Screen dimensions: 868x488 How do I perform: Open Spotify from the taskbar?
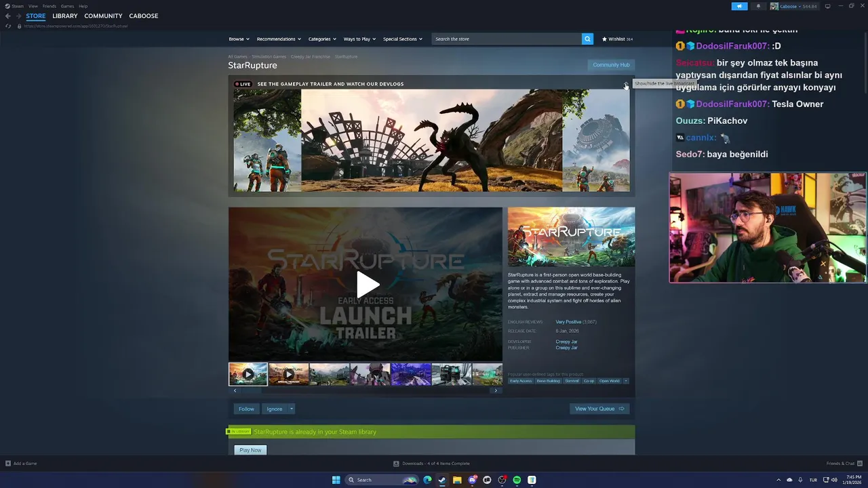[517, 480]
